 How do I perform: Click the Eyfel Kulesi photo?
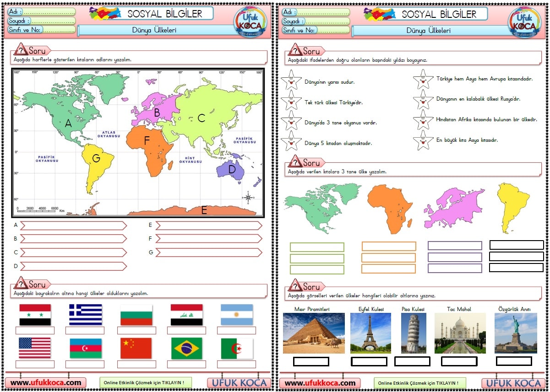[370, 333]
